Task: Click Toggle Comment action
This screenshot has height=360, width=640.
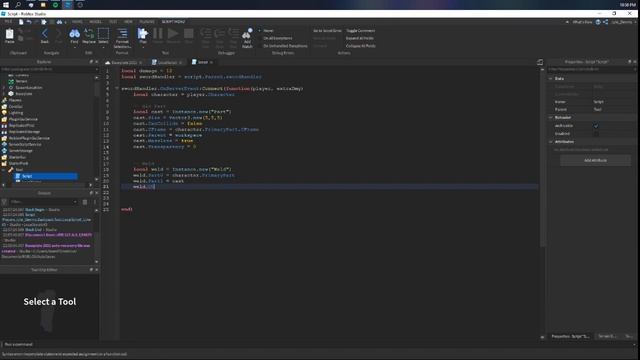Action: 360,31
